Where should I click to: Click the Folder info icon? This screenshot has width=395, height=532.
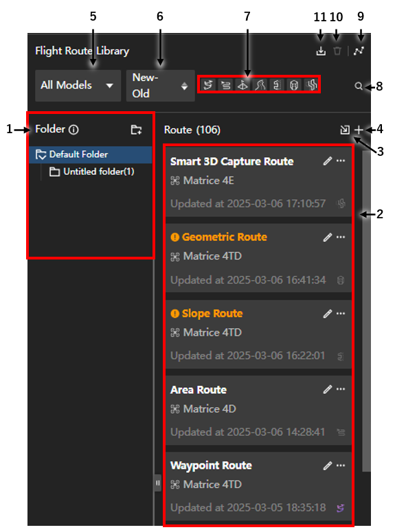(x=74, y=130)
